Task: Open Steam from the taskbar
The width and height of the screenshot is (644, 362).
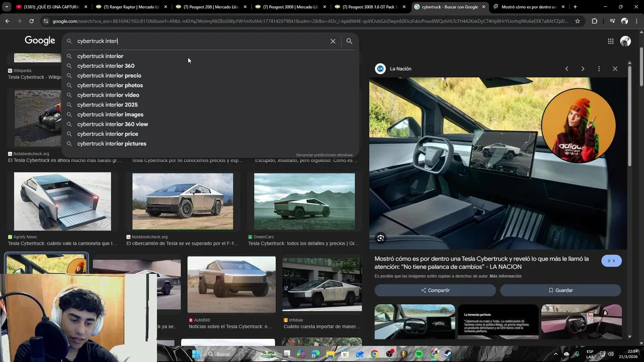Action: pyautogui.click(x=447, y=354)
